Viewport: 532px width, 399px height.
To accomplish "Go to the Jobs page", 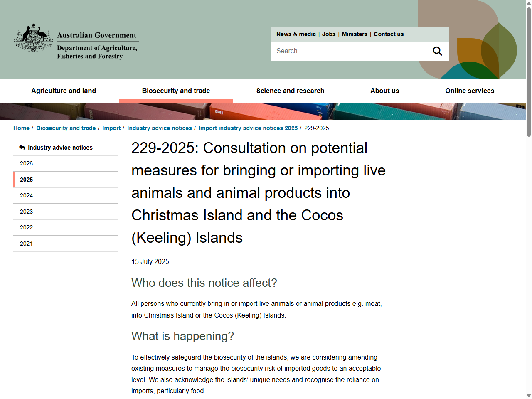I will [329, 34].
